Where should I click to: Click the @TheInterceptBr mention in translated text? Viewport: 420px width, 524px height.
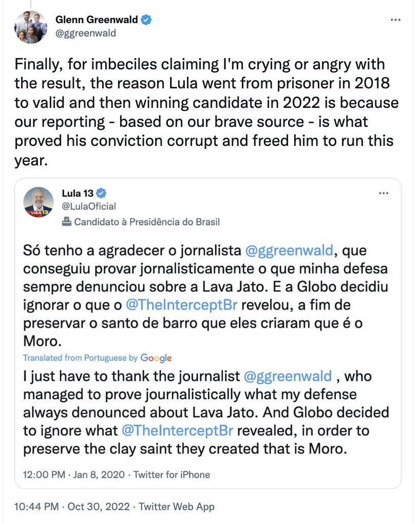(178, 431)
